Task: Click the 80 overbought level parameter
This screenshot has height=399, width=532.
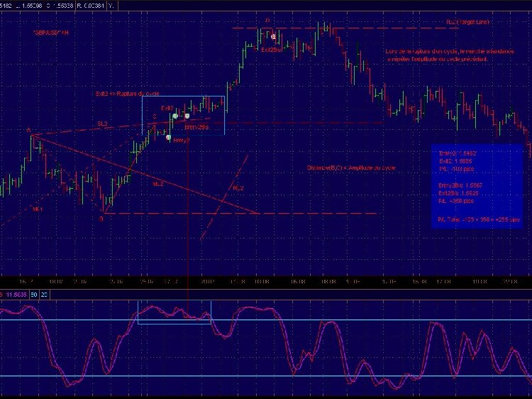Action: (x=34, y=295)
